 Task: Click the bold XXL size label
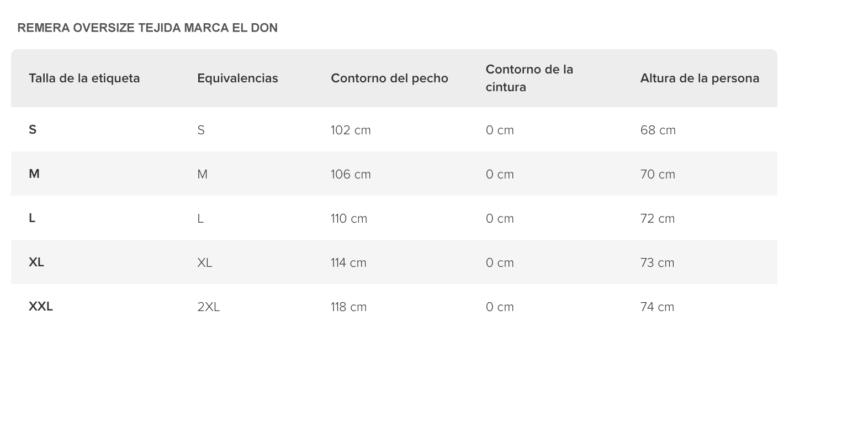tap(41, 307)
